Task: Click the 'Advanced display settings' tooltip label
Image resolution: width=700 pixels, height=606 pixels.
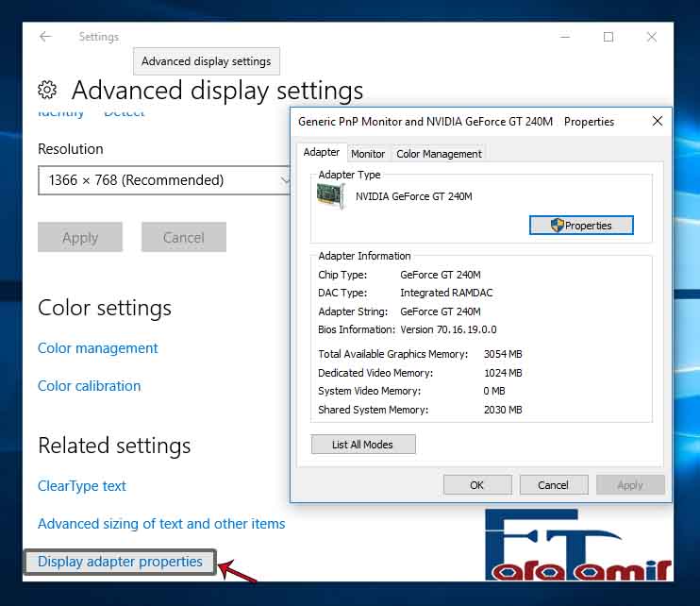Action: tap(207, 61)
